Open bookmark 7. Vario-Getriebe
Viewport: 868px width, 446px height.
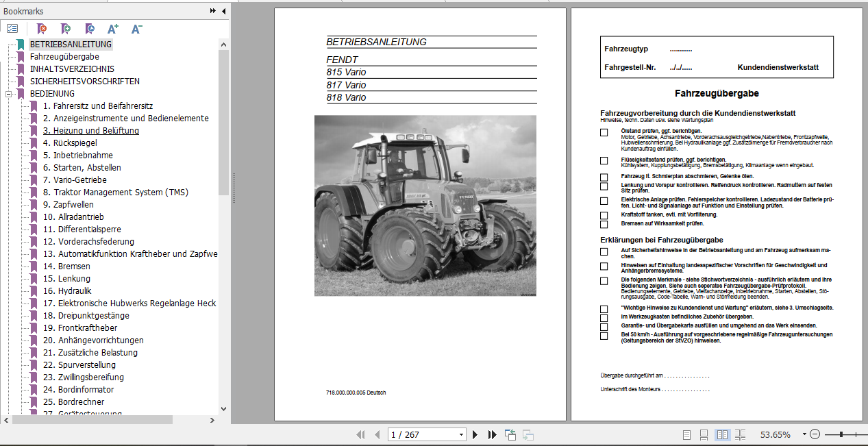tap(75, 180)
